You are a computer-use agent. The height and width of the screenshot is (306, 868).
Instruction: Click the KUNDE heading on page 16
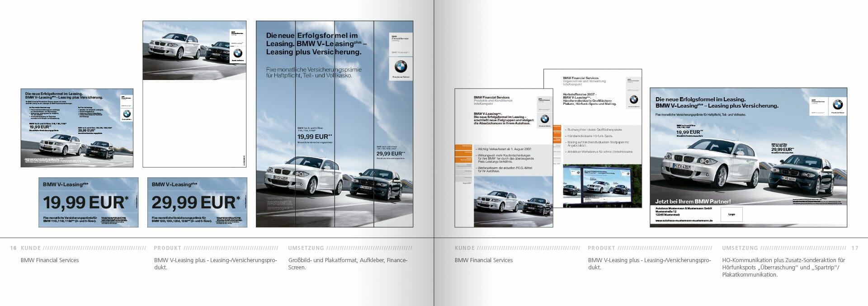click(31, 248)
